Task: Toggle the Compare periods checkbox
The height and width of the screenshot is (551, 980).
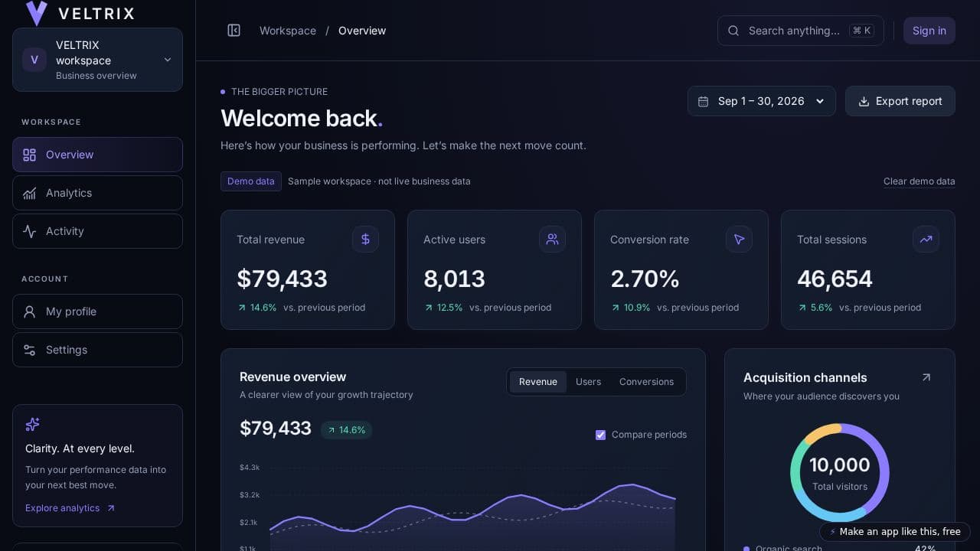Action: pyautogui.click(x=601, y=435)
